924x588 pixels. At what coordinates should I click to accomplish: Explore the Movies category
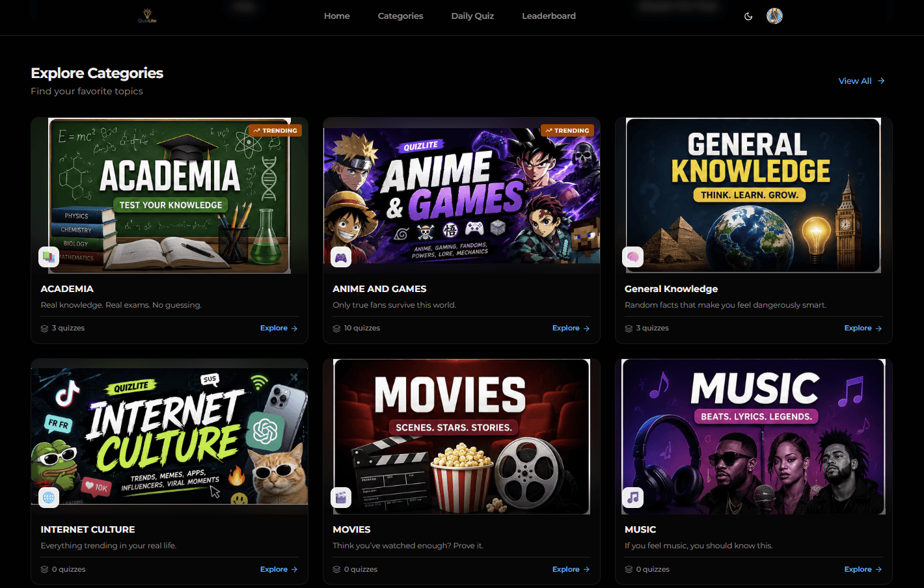[x=571, y=569]
